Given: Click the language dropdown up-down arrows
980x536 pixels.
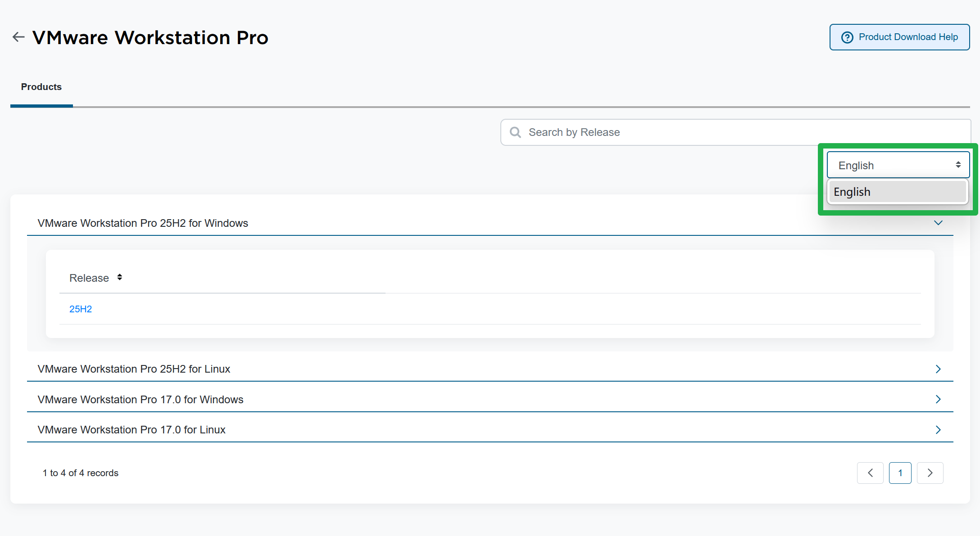Looking at the screenshot, I should point(958,165).
